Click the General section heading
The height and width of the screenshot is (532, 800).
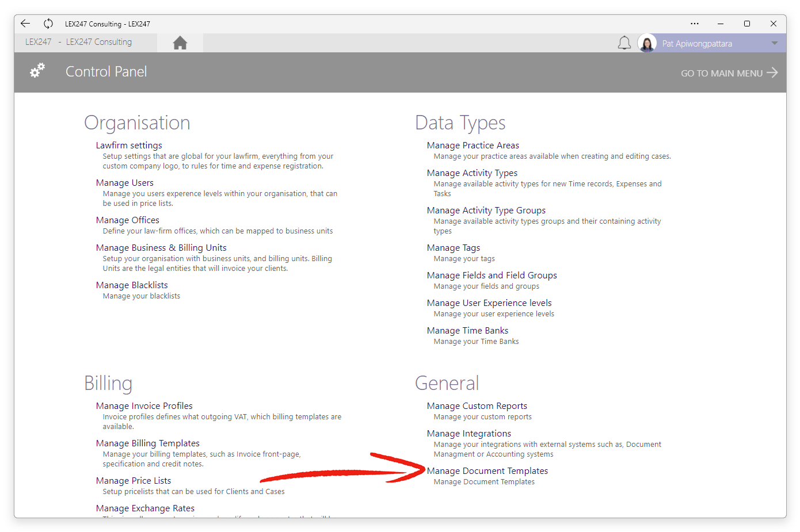point(447,384)
